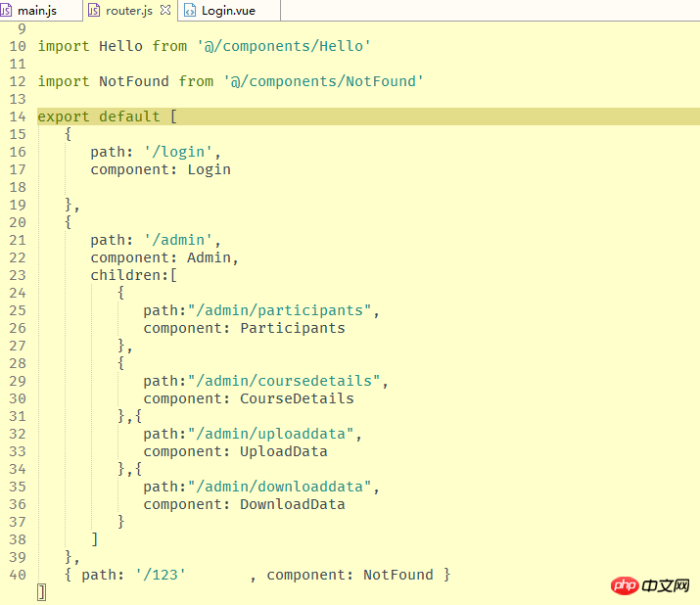Viewport: 700px width, 605px height.
Task: Click line number 40 in gutter
Action: click(18, 575)
